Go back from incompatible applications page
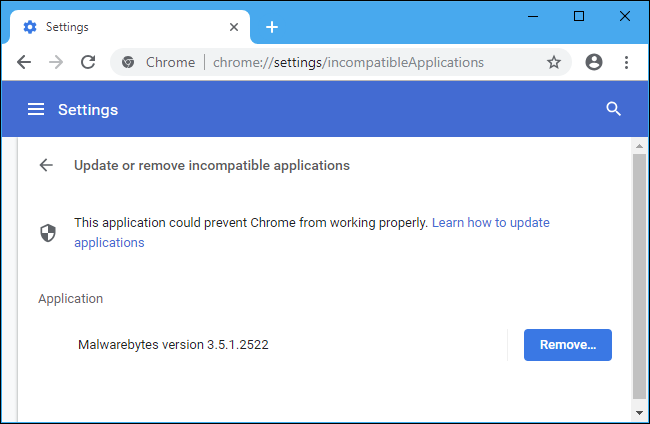The width and height of the screenshot is (650, 424). pos(46,165)
